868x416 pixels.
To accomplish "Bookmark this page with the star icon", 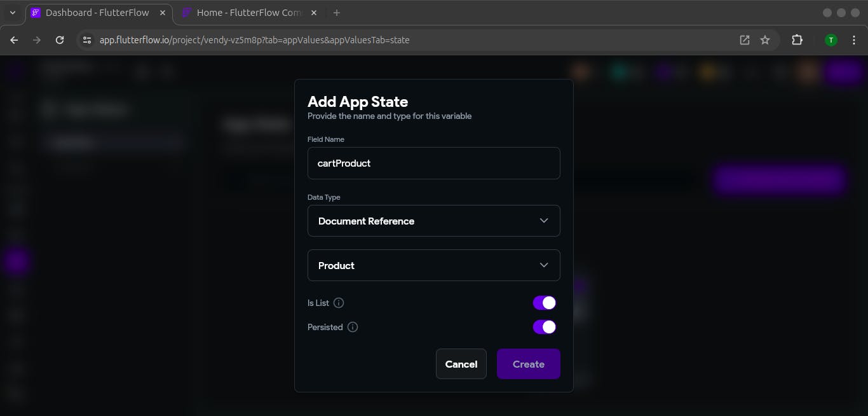I will (765, 40).
